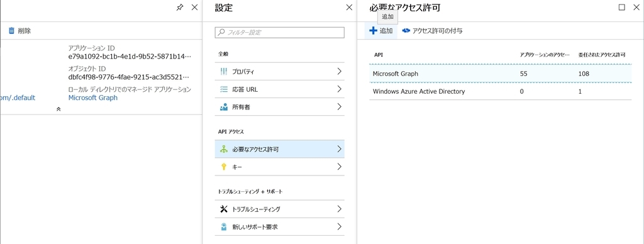Click the pin icon in left blade
The width and height of the screenshot is (644, 244).
pos(179,8)
